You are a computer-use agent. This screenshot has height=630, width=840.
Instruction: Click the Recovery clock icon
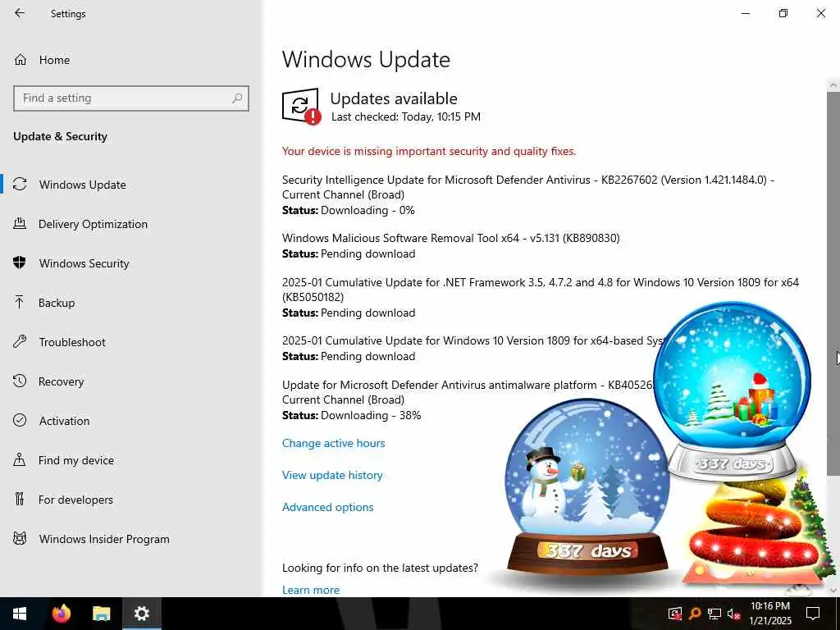pyautogui.click(x=20, y=381)
